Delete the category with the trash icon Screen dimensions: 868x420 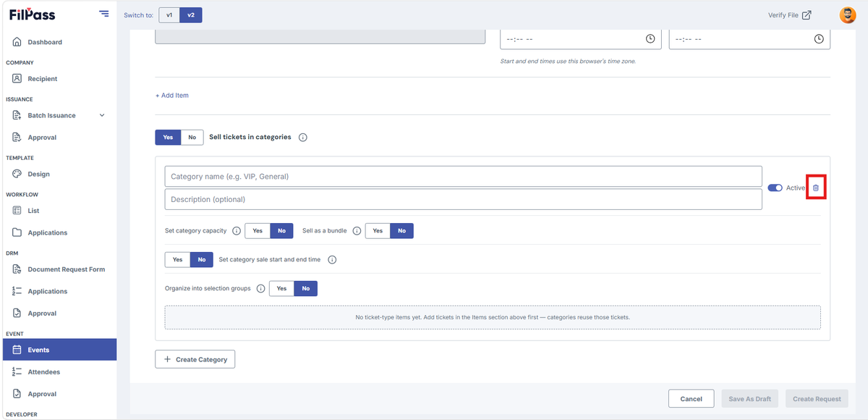816,188
